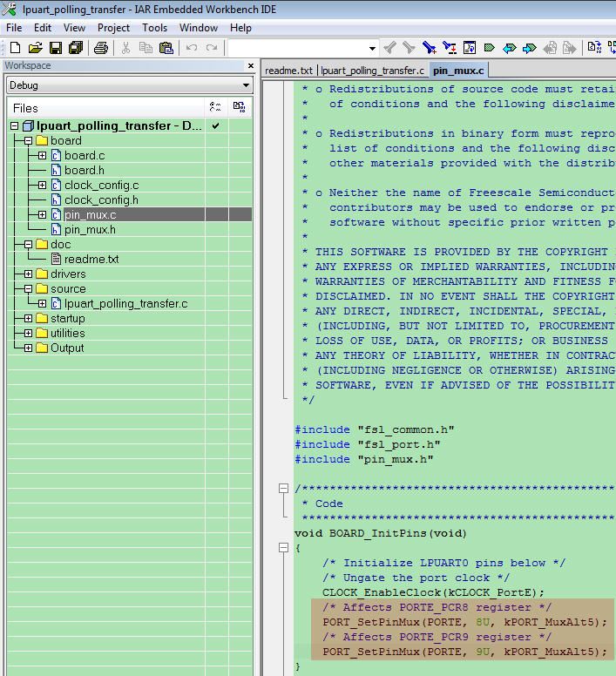
Task: Select clock_config.h in the workspace tree
Action: point(101,200)
